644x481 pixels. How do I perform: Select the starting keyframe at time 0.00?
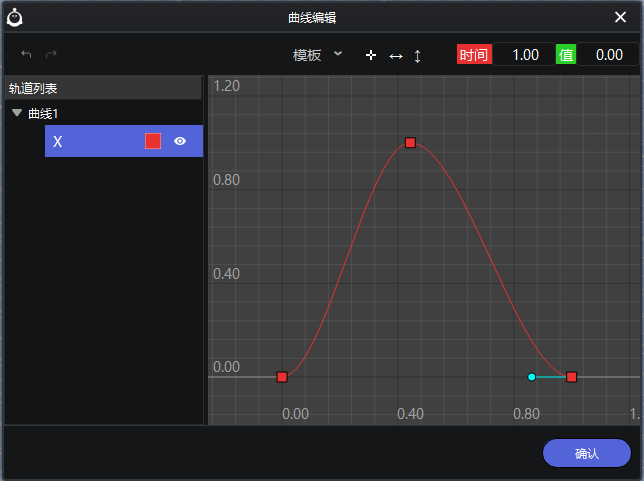click(x=282, y=377)
